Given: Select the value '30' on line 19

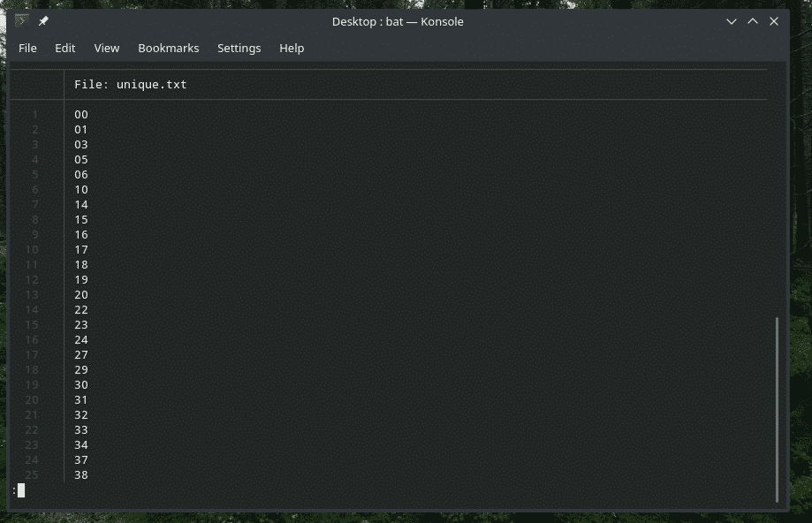Looking at the screenshot, I should click(x=81, y=385).
